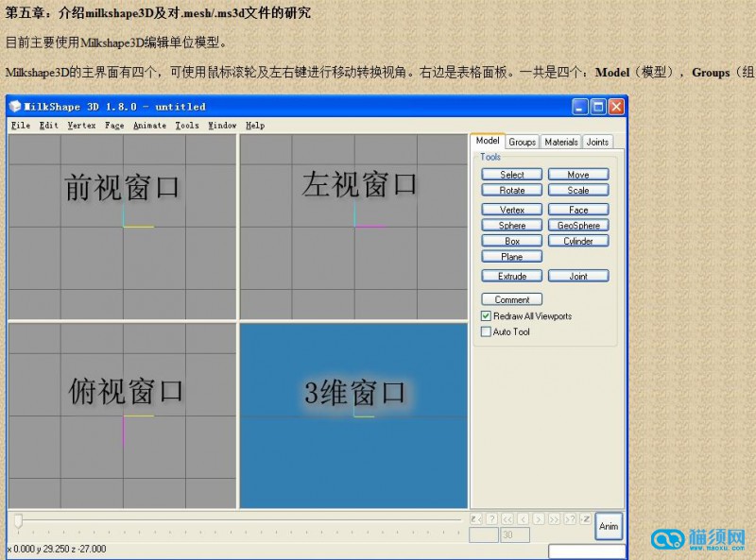Pick the Box primitive button
756x560 pixels.
pyautogui.click(x=511, y=241)
